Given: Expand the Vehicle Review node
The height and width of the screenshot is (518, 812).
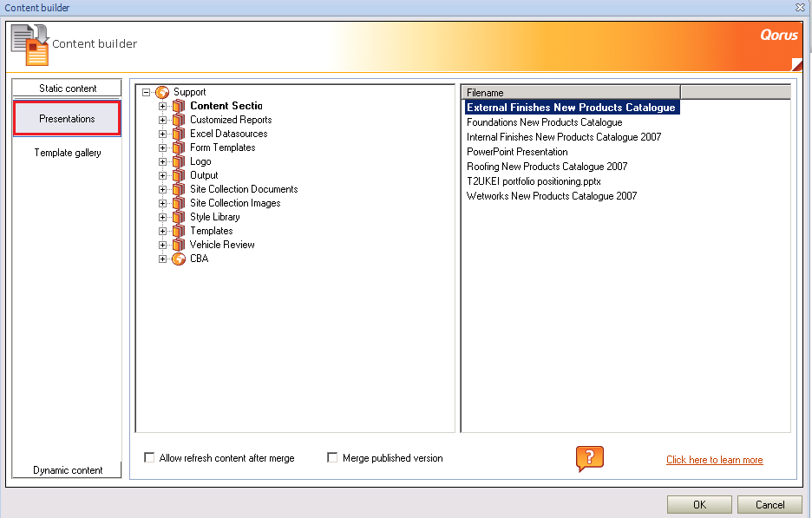Looking at the screenshot, I should pyautogui.click(x=162, y=245).
